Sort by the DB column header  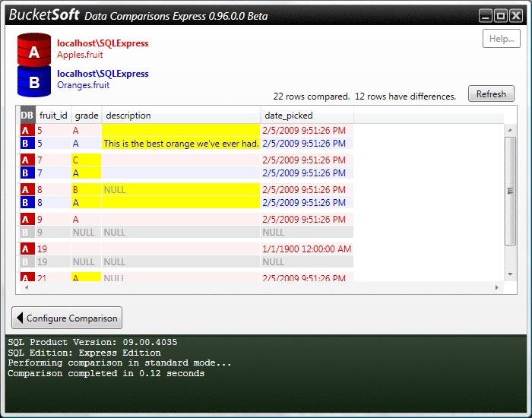[x=27, y=116]
